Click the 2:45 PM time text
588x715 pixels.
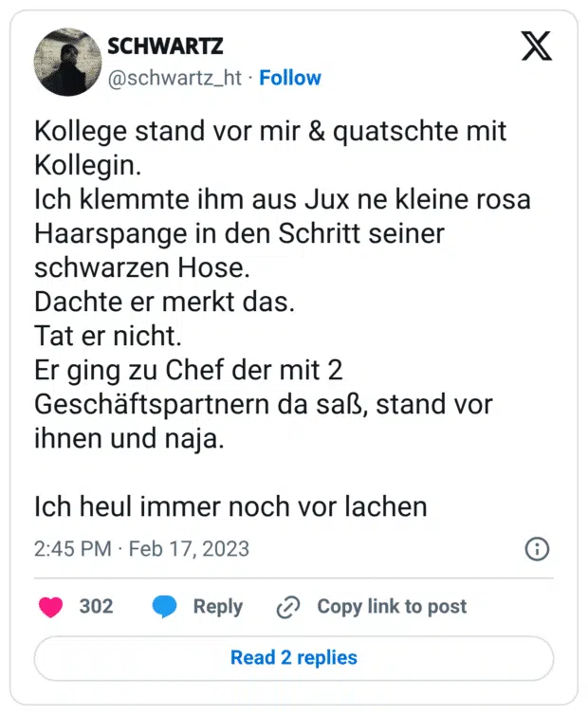[x=73, y=549]
